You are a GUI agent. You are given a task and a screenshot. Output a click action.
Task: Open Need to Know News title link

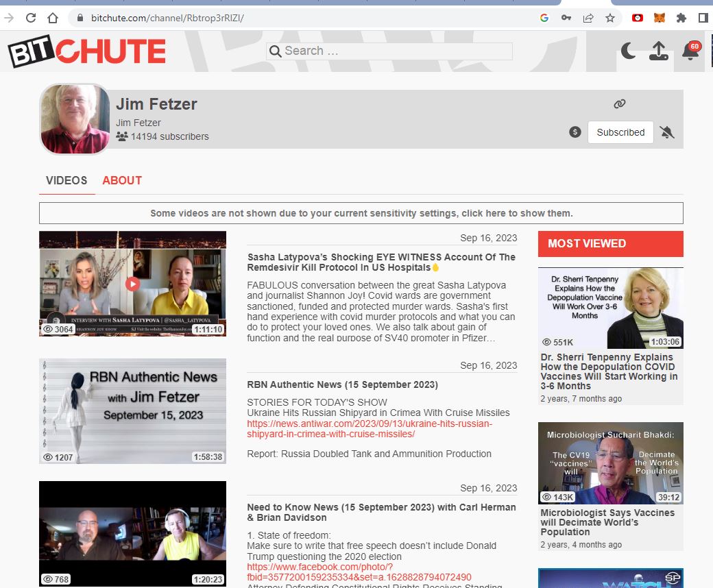[x=381, y=512]
